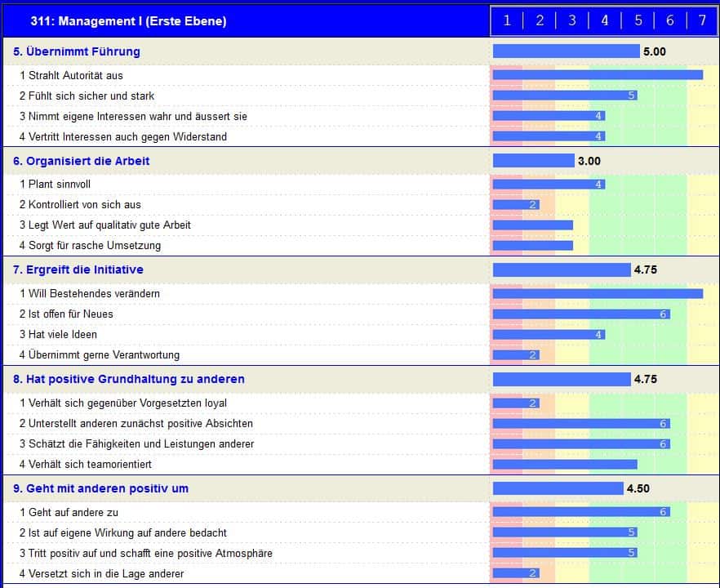Select scale column number 4 in header
This screenshot has height=588, width=720.
coord(604,20)
